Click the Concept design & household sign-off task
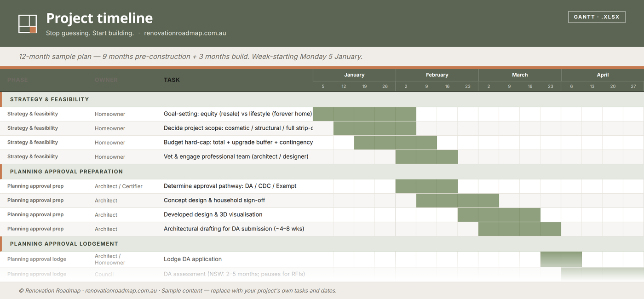Screen dimensions: 644x299 click(x=214, y=200)
